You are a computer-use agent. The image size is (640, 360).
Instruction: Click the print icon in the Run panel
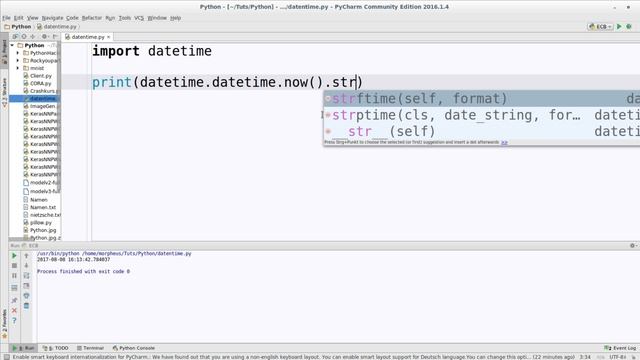pyautogui.click(x=27, y=296)
